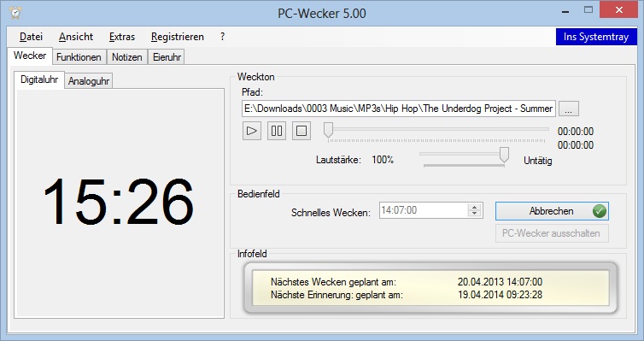Show the Analoguhr clock tab
Screen dimensions: 644x341
pyautogui.click(x=89, y=81)
